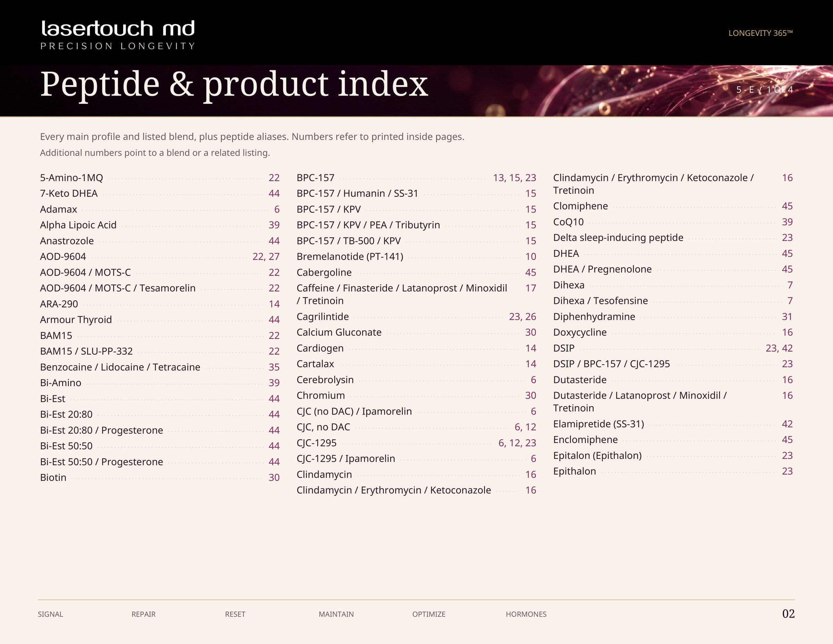
Task: Select the CJC-1295 / Ipamorelin entry
Action: (416, 459)
